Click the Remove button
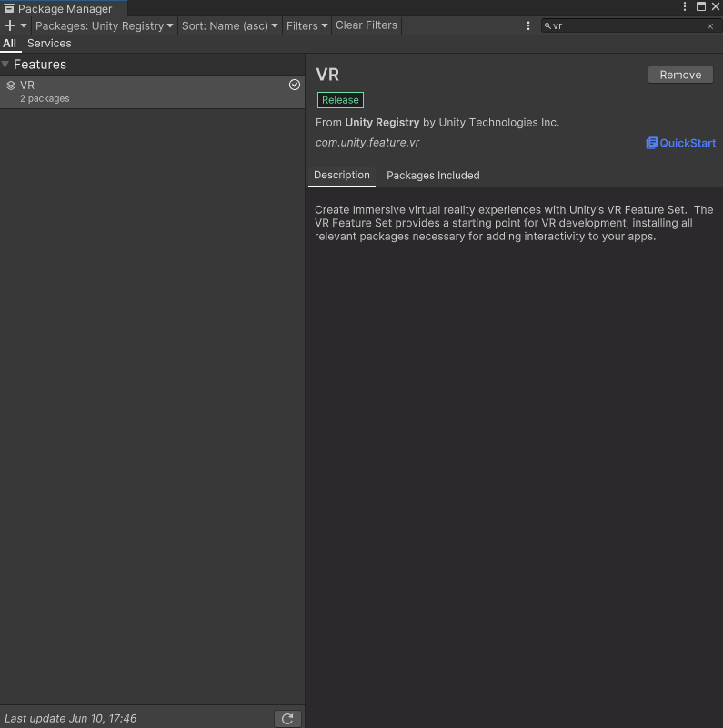 point(680,75)
